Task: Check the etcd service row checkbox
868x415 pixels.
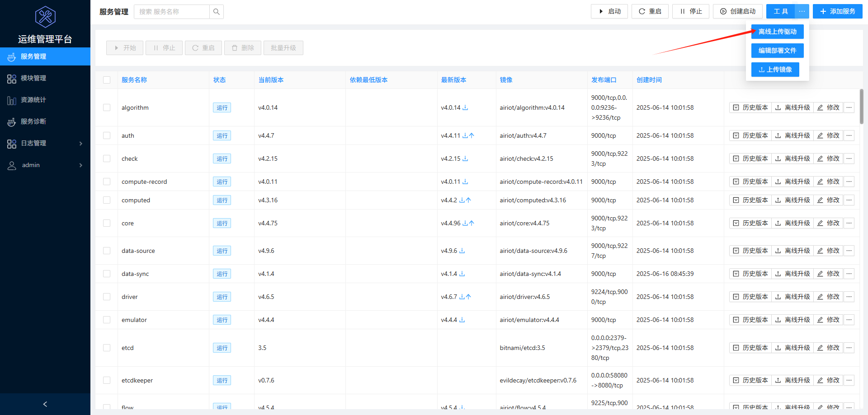Action: pyautogui.click(x=107, y=348)
